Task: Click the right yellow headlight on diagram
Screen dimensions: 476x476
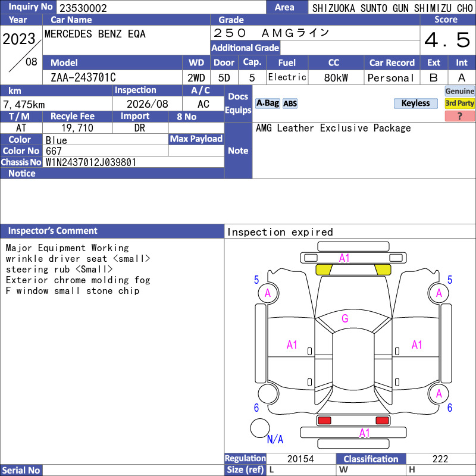Action: [x=383, y=270]
